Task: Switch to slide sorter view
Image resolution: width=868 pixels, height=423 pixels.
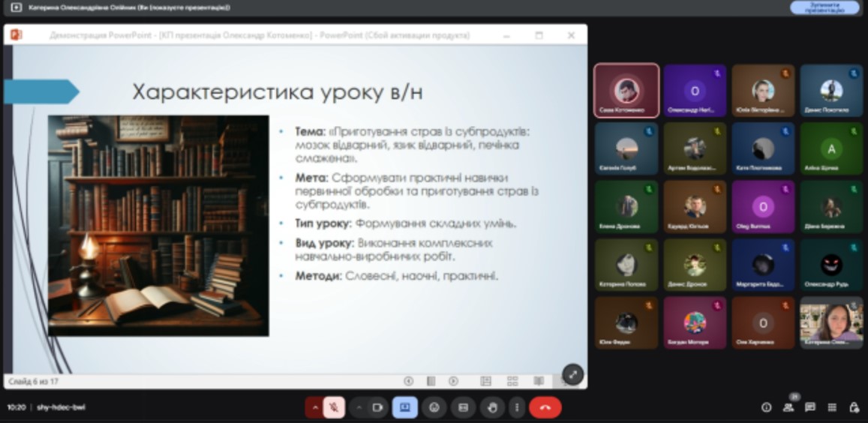Action: [x=512, y=381]
